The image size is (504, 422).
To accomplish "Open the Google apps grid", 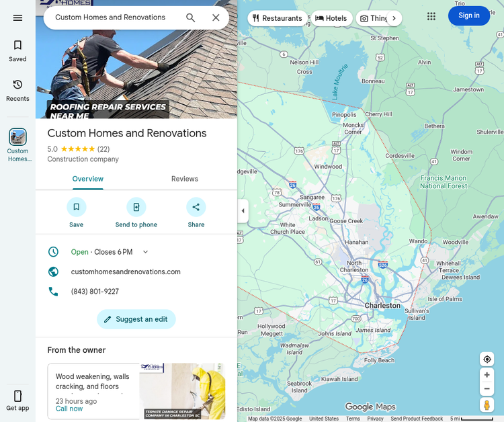I will pos(431,16).
